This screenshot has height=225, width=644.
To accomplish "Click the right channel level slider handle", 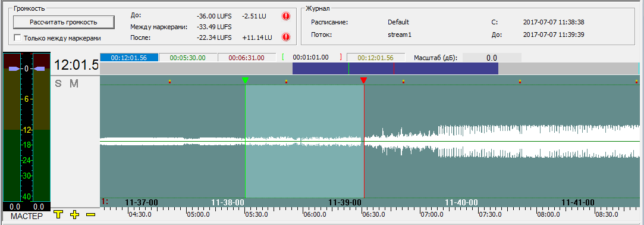I will click(39, 69).
